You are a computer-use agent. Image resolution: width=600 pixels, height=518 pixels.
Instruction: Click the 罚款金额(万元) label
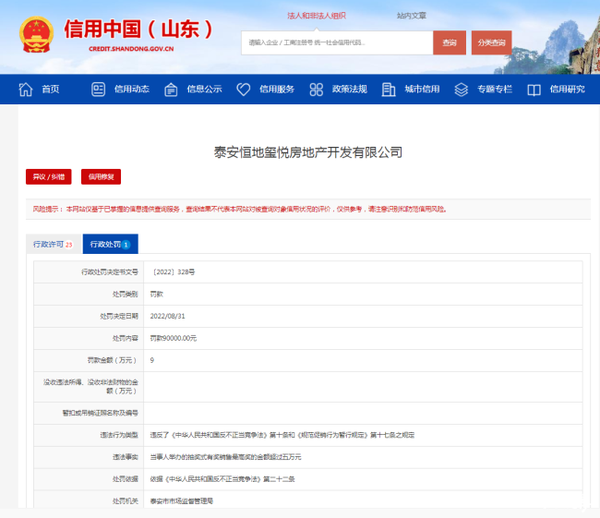click(112, 360)
